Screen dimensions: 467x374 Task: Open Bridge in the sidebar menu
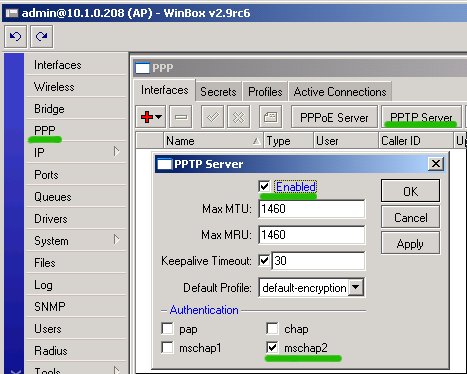[x=76, y=109]
